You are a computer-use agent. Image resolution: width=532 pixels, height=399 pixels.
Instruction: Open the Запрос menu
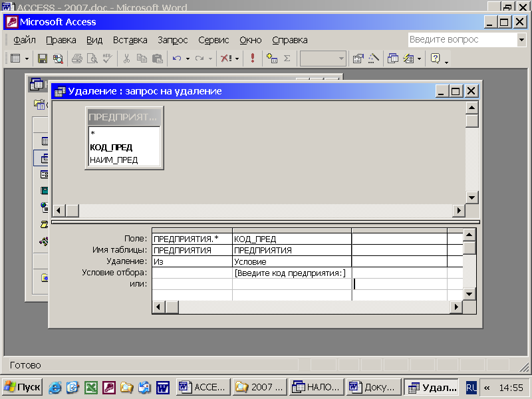point(173,40)
